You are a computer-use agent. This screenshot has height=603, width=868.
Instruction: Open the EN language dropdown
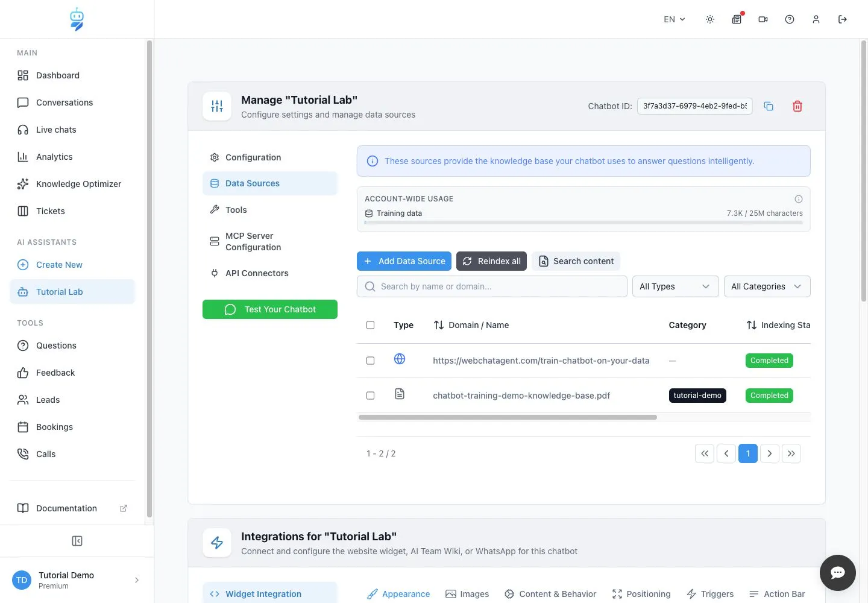675,19
